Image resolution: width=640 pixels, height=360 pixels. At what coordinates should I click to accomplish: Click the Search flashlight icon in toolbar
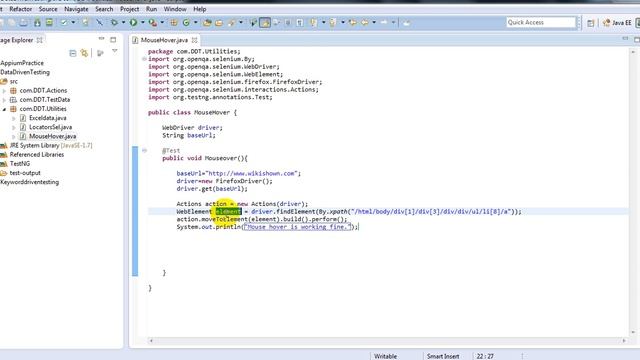click(x=231, y=23)
